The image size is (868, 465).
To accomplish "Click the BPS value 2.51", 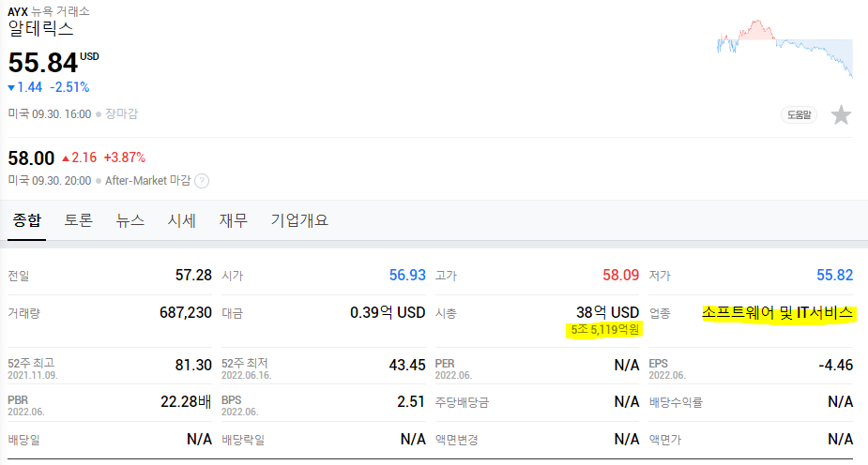I will pos(411,401).
